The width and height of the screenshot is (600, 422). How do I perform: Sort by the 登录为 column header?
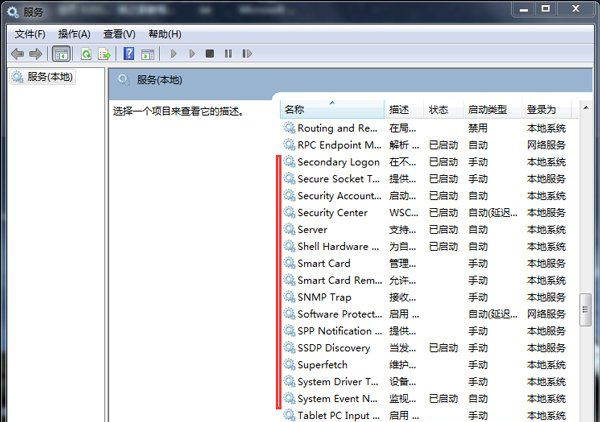pyautogui.click(x=547, y=110)
